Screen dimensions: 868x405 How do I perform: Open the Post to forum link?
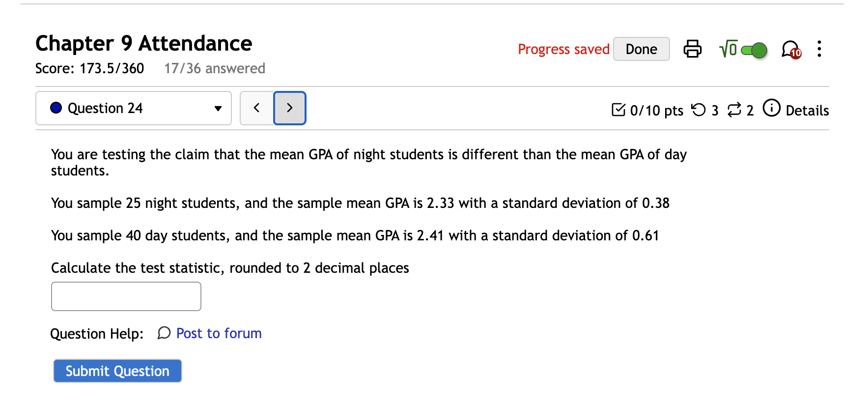pos(219,333)
